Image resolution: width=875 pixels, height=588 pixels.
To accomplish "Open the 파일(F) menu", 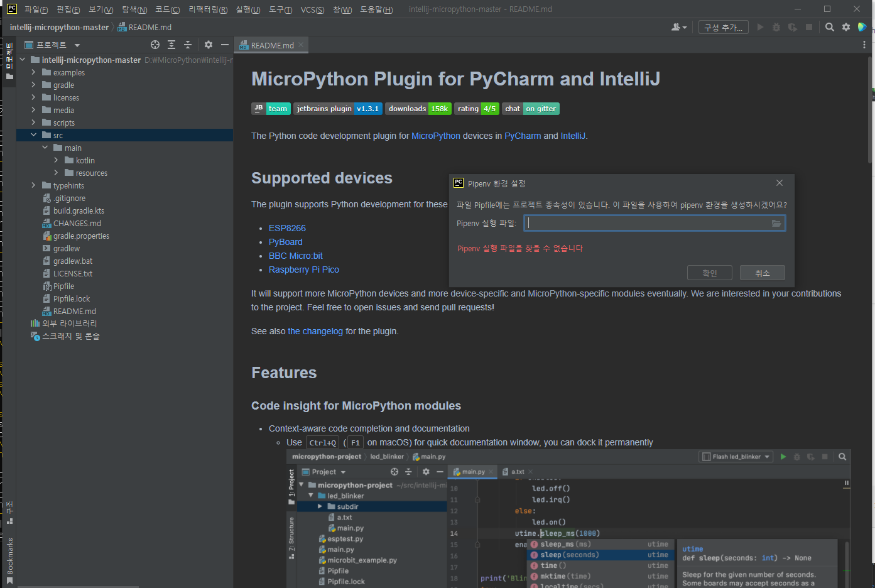I will tap(36, 9).
